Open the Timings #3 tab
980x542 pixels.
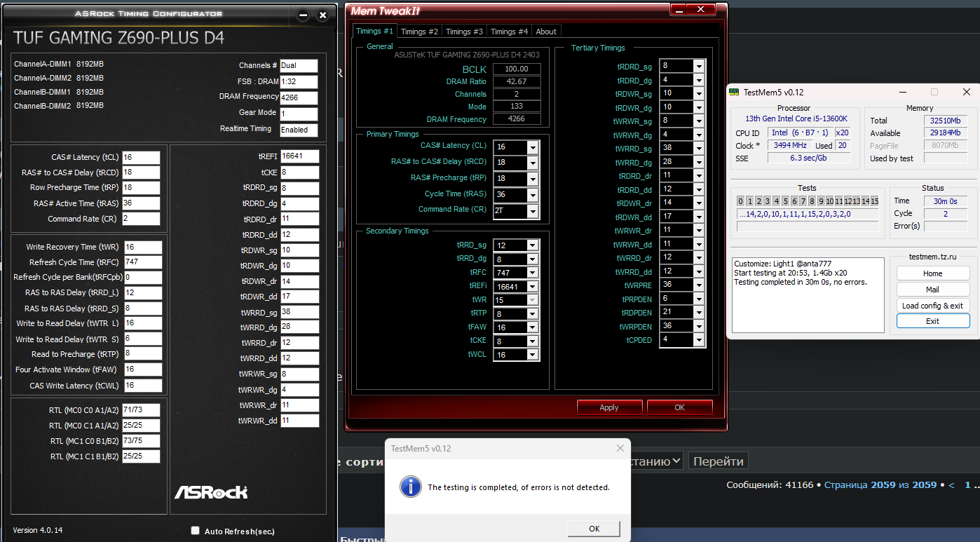point(464,32)
